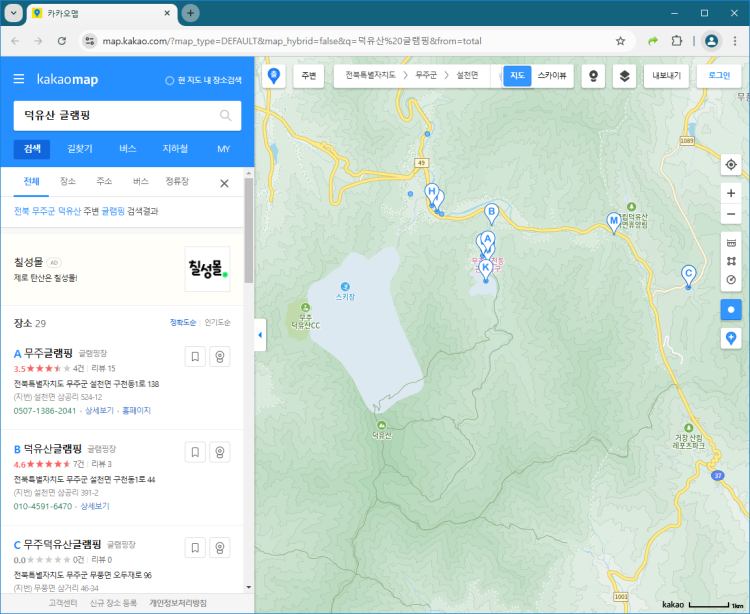Click the 신규 장소 등록 footer link
750x614 pixels.
pyautogui.click(x=113, y=603)
